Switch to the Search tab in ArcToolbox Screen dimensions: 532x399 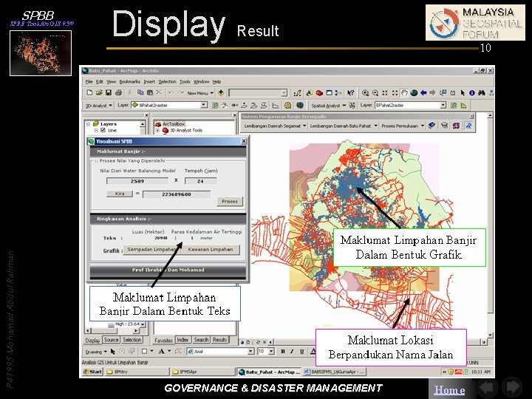tap(201, 340)
